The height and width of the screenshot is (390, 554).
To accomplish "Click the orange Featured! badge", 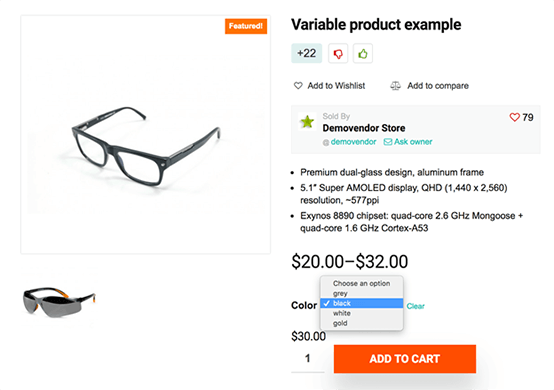I will click(x=246, y=26).
